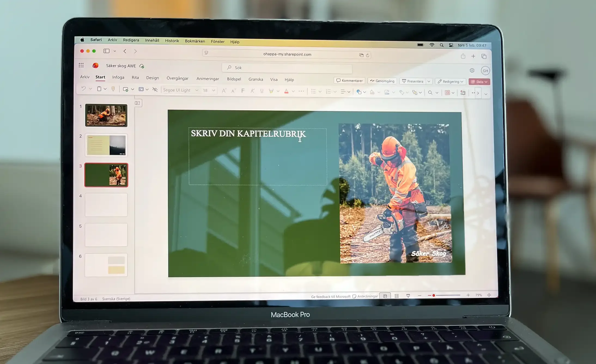Image resolution: width=596 pixels, height=364 pixels.
Task: Open the Safari Bokmärken menu
Action: (x=195, y=41)
